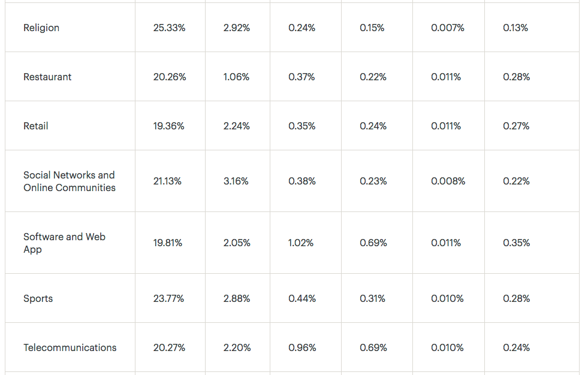Select 0.24% in the Telecommunications row
588x375 pixels.
click(x=517, y=347)
